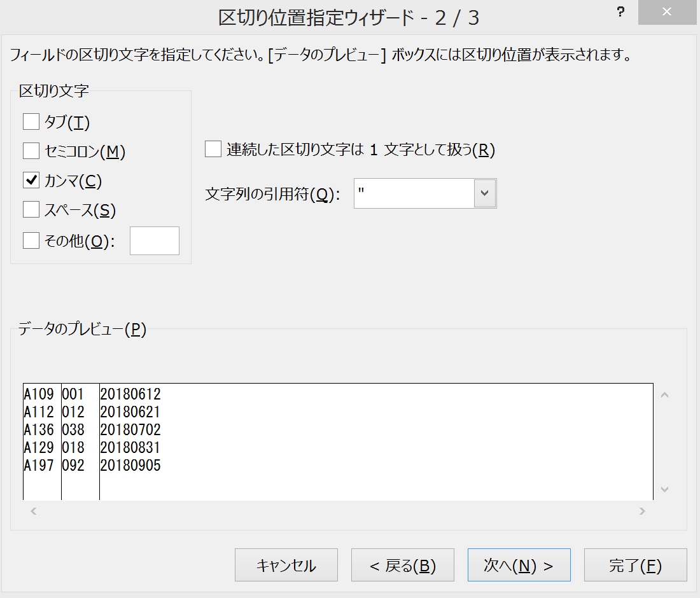Click the preview scroll up arrow
This screenshot has width=700, height=598.
[665, 395]
